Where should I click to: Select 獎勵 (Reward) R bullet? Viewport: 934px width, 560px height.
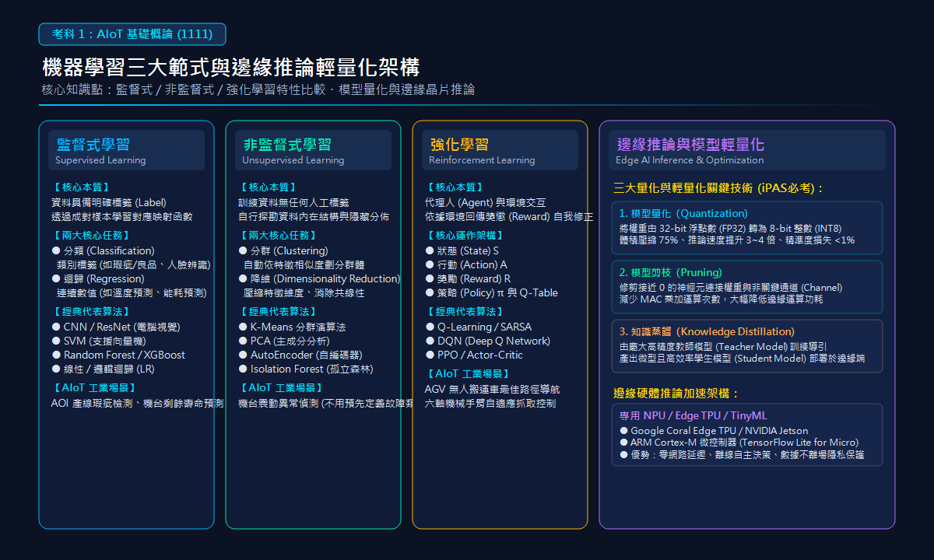pos(468,278)
